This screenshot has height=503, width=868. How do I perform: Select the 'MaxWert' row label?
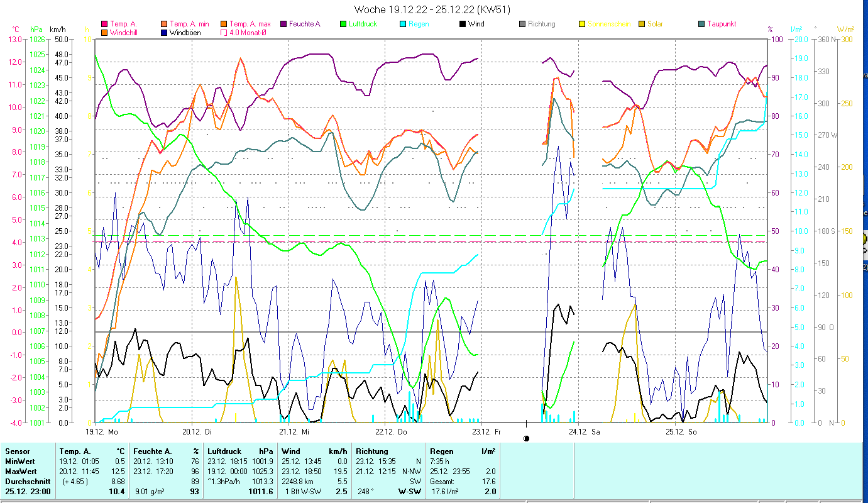point(20,471)
